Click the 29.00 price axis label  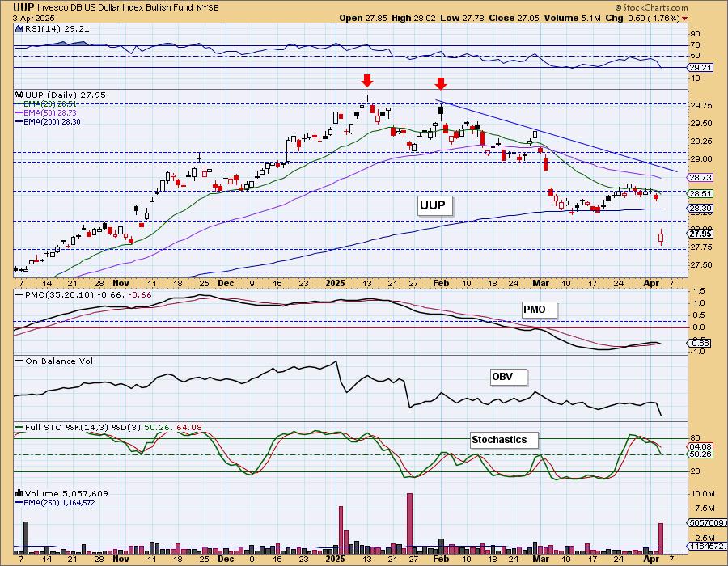(701, 159)
